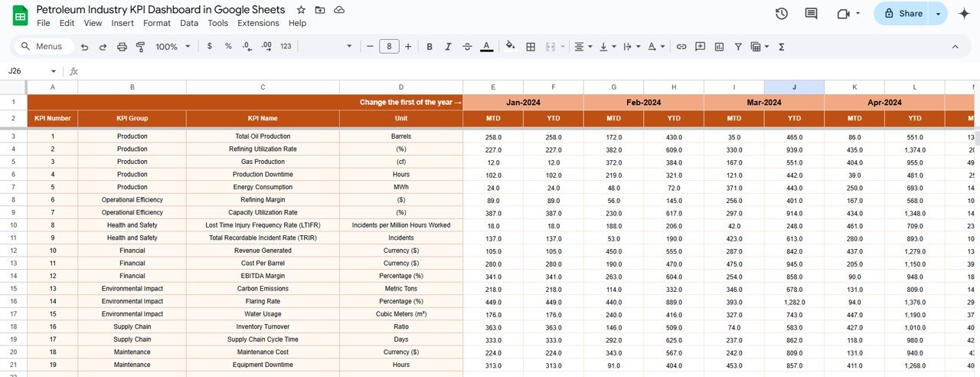Apply percent format with the % icon

pos(228,47)
